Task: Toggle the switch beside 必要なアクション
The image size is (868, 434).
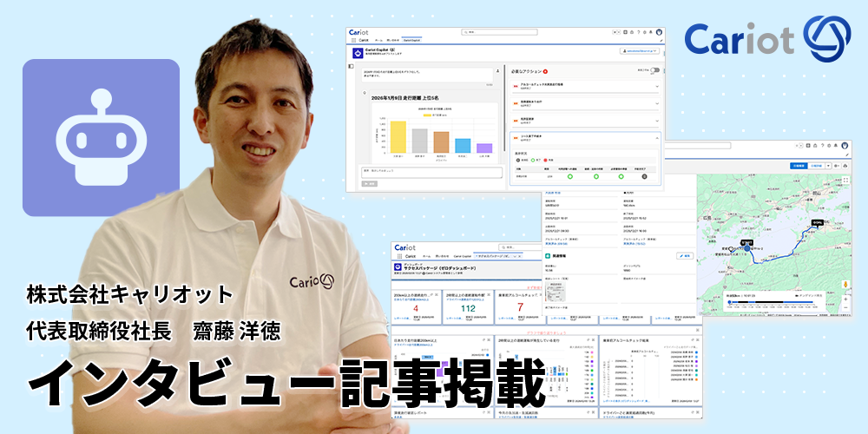Action: (655, 70)
